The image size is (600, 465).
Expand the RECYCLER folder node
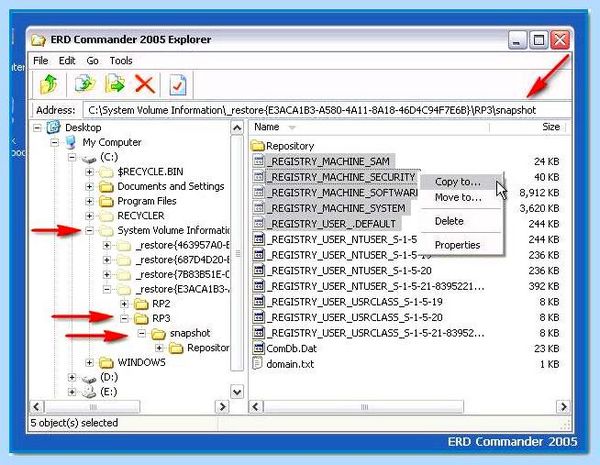pyautogui.click(x=90, y=216)
